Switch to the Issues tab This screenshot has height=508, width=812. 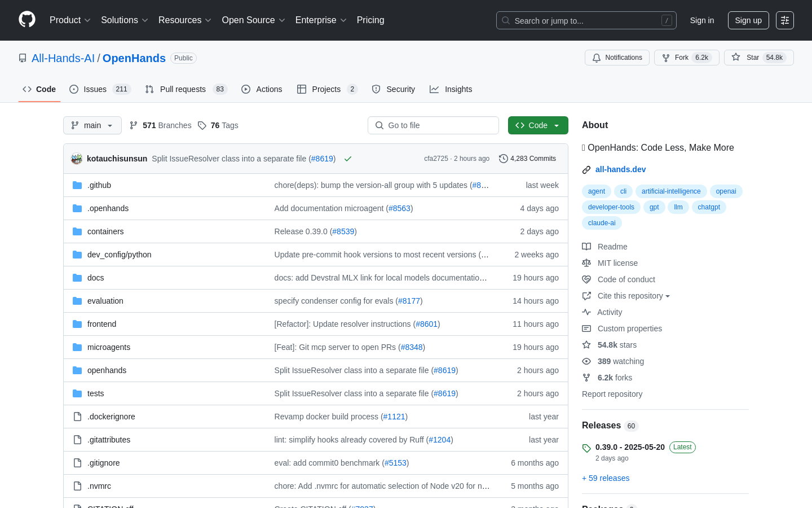100,89
